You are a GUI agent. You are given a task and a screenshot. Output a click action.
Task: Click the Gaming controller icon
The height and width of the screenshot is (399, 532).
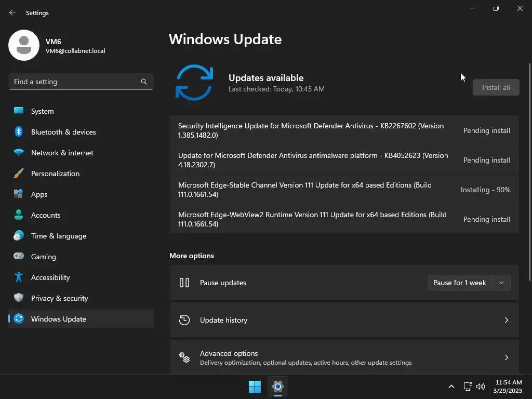pos(19,256)
